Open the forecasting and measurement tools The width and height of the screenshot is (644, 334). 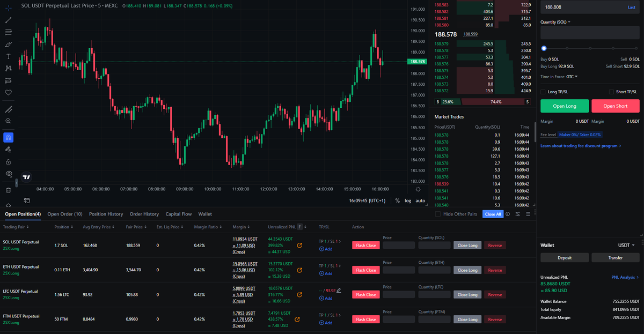pos(8,80)
